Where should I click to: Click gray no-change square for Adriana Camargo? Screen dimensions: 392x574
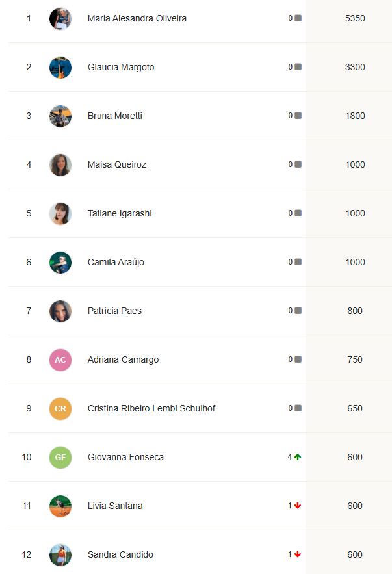point(298,359)
